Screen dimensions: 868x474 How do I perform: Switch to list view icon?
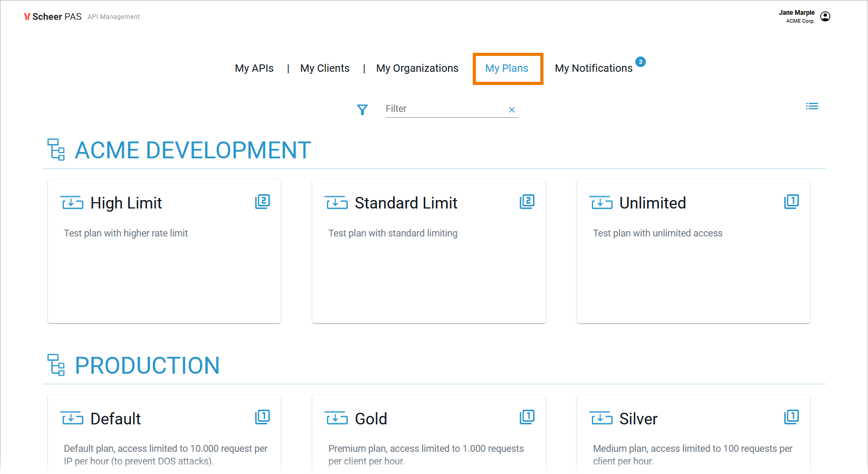point(812,106)
